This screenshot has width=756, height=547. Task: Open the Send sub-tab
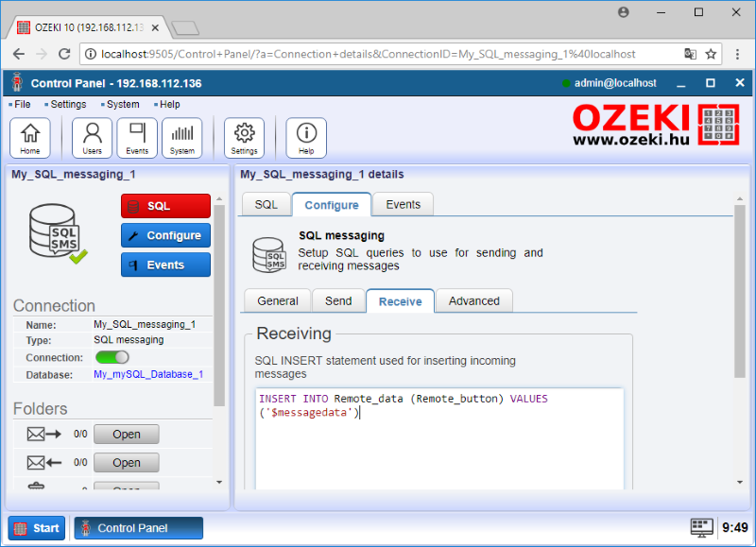tap(338, 300)
